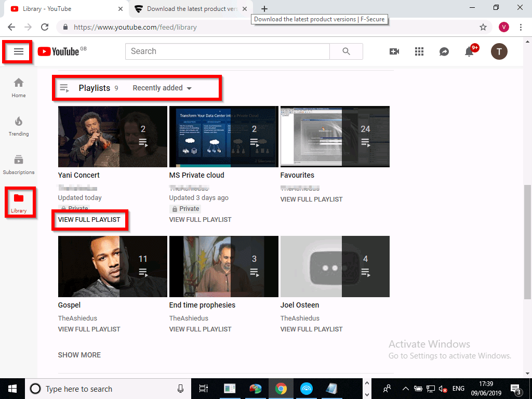Show hidden system tray icons
This screenshot has height=399, width=532.
click(405, 389)
